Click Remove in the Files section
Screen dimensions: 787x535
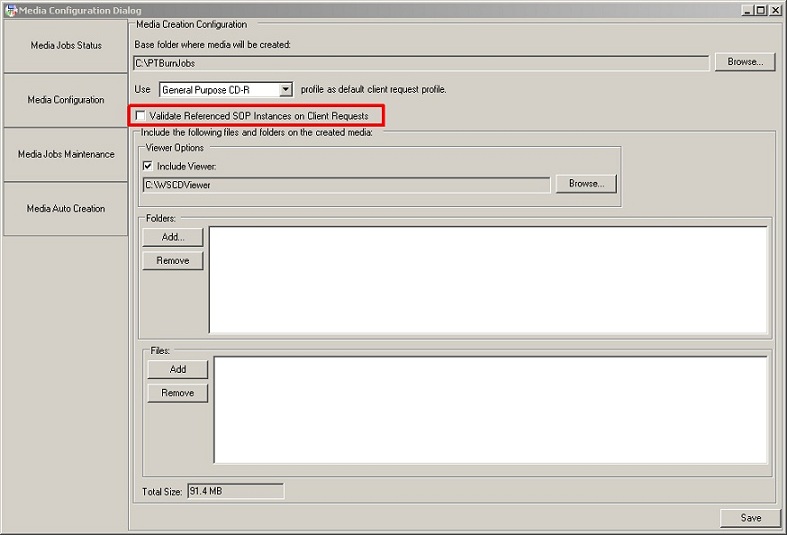click(178, 393)
